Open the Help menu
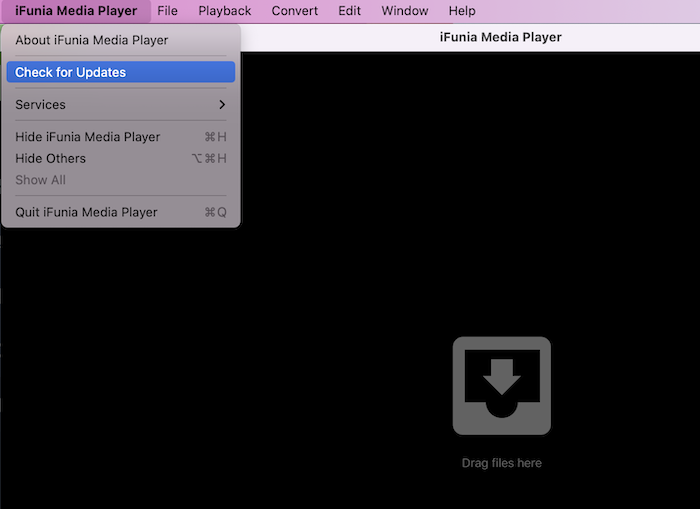Screen dimensions: 700x509 point(462,11)
